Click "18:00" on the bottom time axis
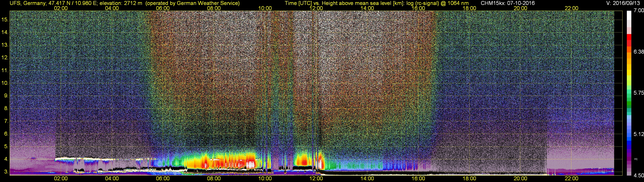The height and width of the screenshot is (182, 644). [x=469, y=179]
